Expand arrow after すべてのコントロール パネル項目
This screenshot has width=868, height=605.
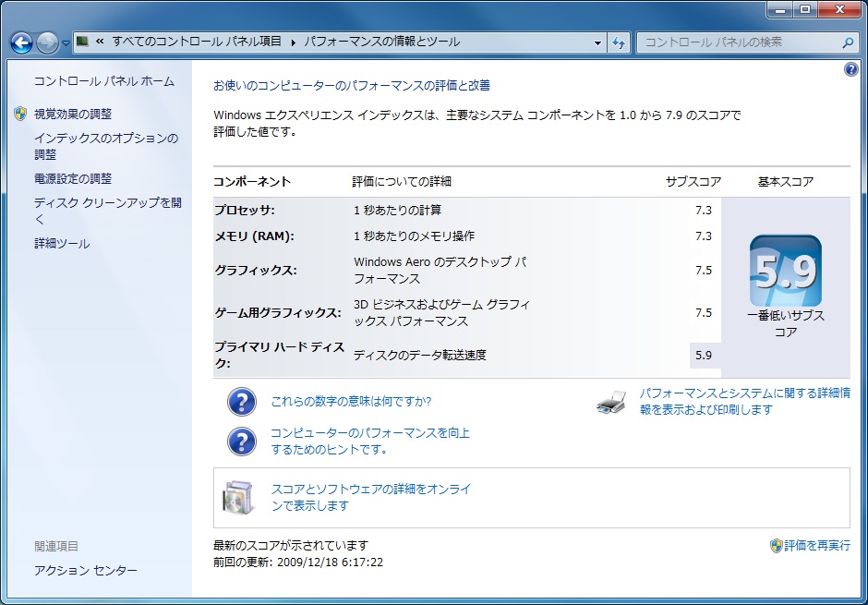(293, 42)
